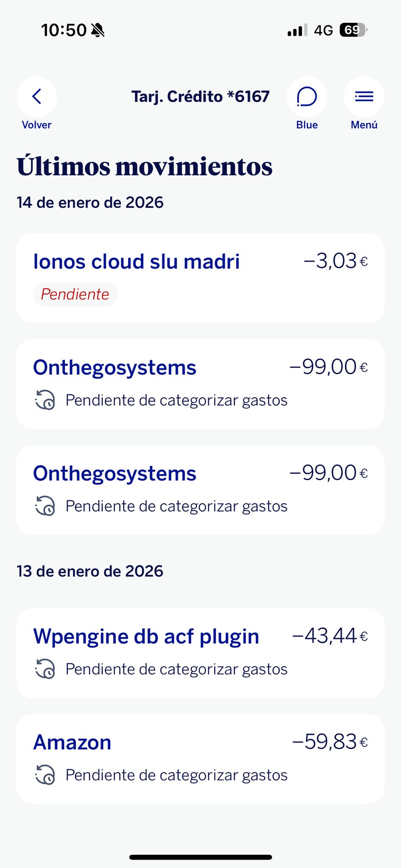
Task: Tap categorize icon on Amazon transaction
Action: coord(45,775)
